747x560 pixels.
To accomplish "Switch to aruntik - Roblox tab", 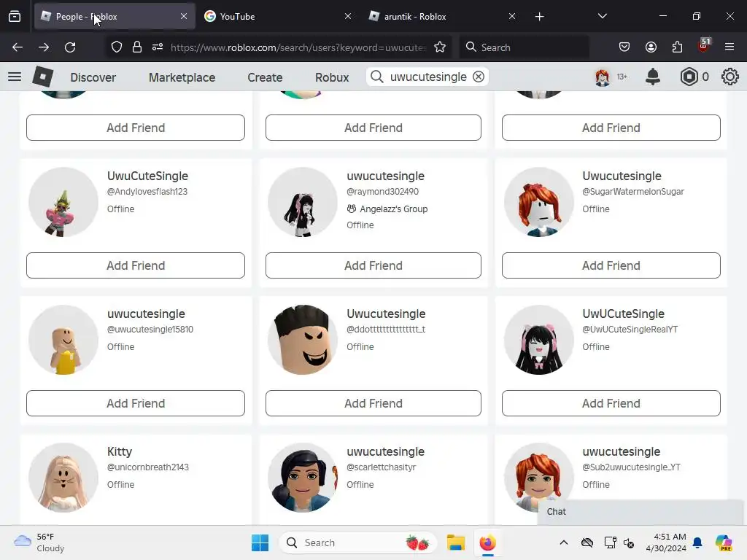I will pyautogui.click(x=443, y=16).
